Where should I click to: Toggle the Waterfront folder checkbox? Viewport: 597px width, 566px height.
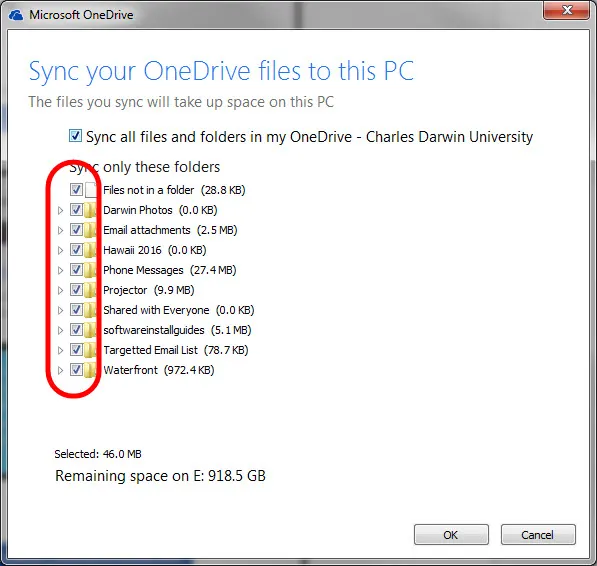[76, 370]
